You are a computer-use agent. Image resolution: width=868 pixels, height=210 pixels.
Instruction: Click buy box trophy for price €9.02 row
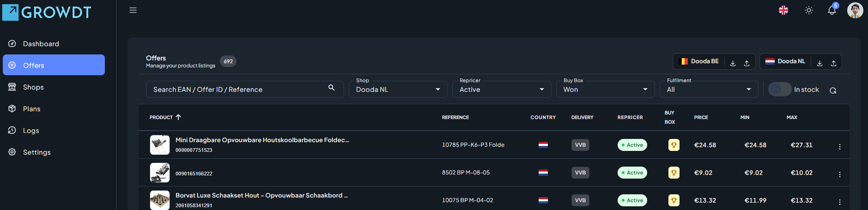pyautogui.click(x=674, y=173)
